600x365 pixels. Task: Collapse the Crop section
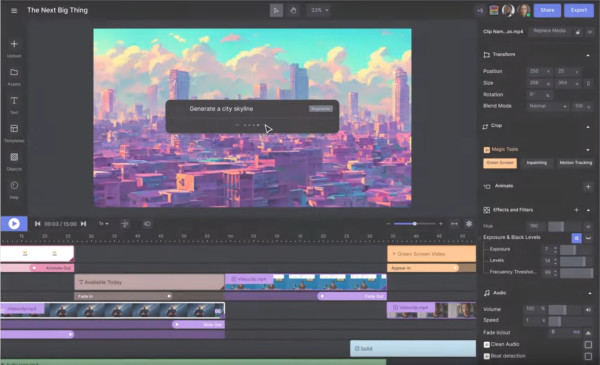[588, 127]
